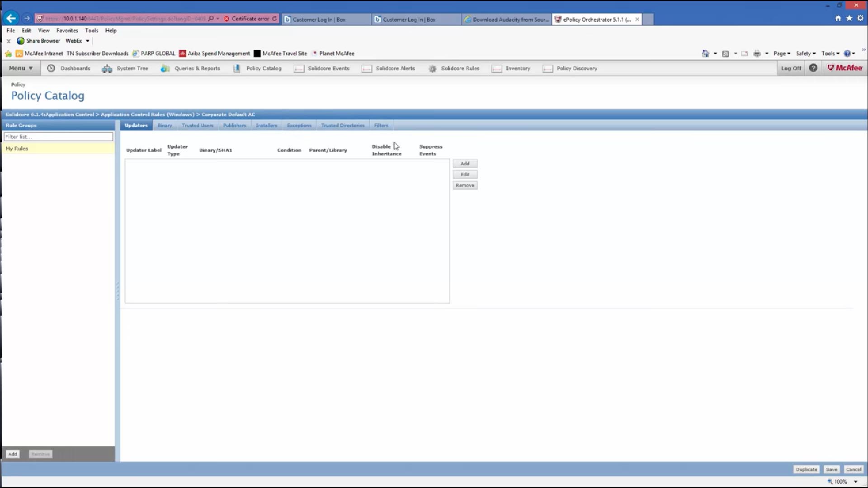Image resolution: width=868 pixels, height=488 pixels.
Task: Click the favorites star icon
Action: 849,19
